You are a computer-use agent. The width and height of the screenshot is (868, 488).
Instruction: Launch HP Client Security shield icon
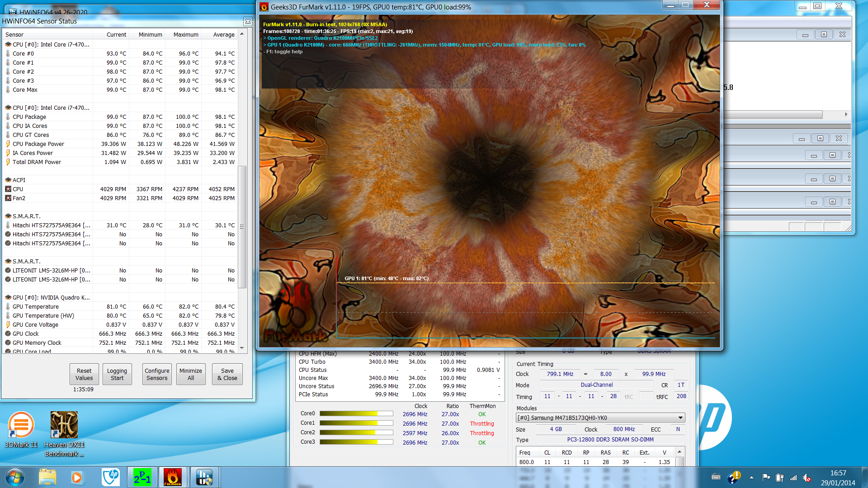click(x=111, y=477)
